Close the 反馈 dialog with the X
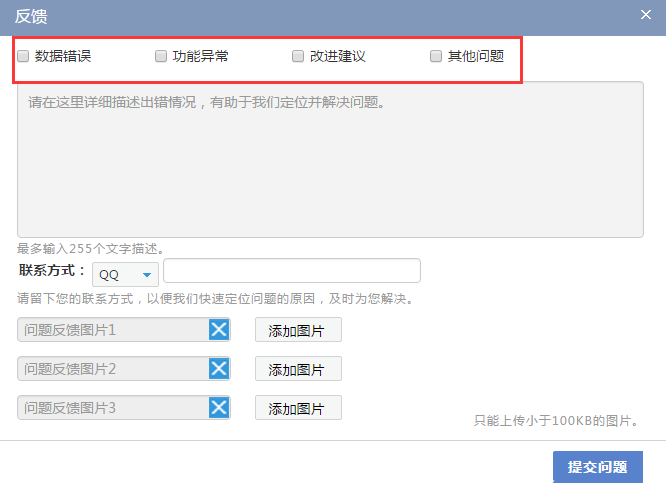This screenshot has height=488, width=666. tap(646, 15)
